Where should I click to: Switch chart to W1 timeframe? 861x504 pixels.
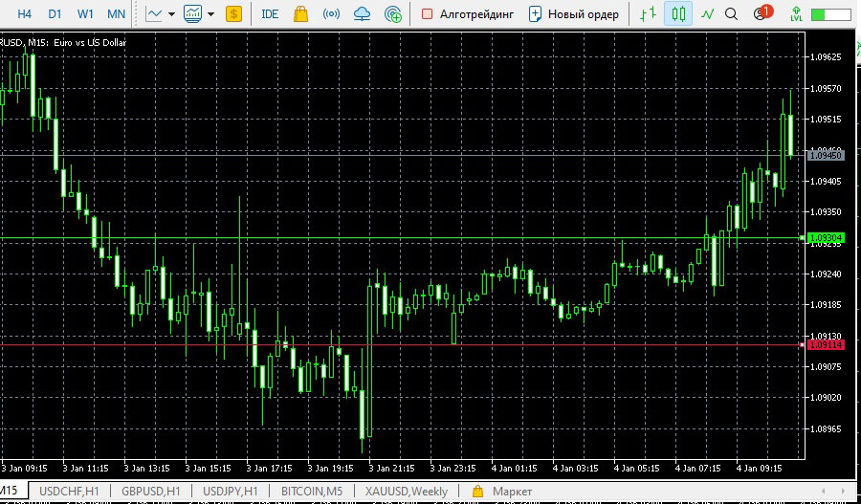85,14
